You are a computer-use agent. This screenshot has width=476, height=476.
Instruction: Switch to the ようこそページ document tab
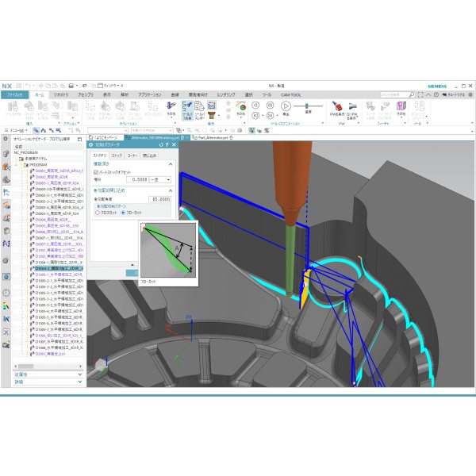click(105, 138)
